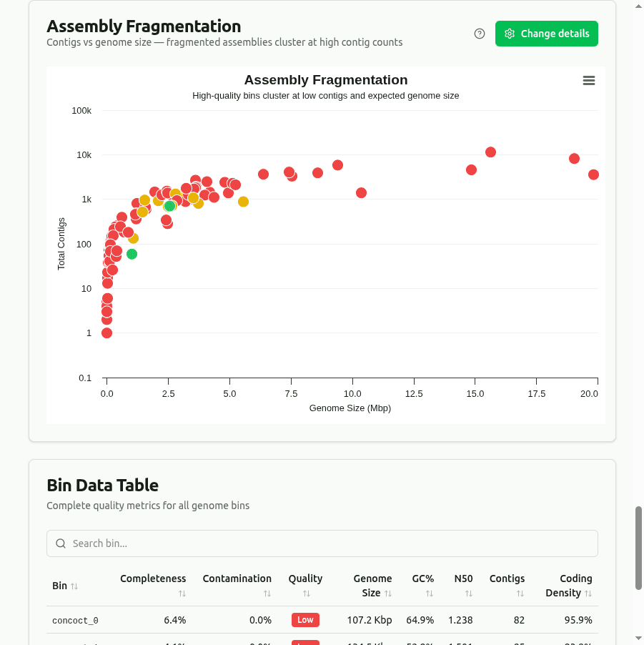The width and height of the screenshot is (644, 645).
Task: Click the sort icon beside Coding Density
Action: (x=590, y=594)
